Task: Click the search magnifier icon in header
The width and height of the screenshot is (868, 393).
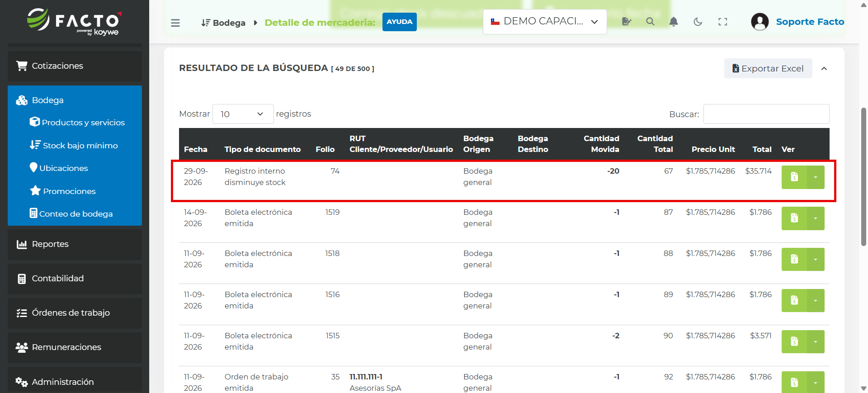Action: click(x=650, y=22)
